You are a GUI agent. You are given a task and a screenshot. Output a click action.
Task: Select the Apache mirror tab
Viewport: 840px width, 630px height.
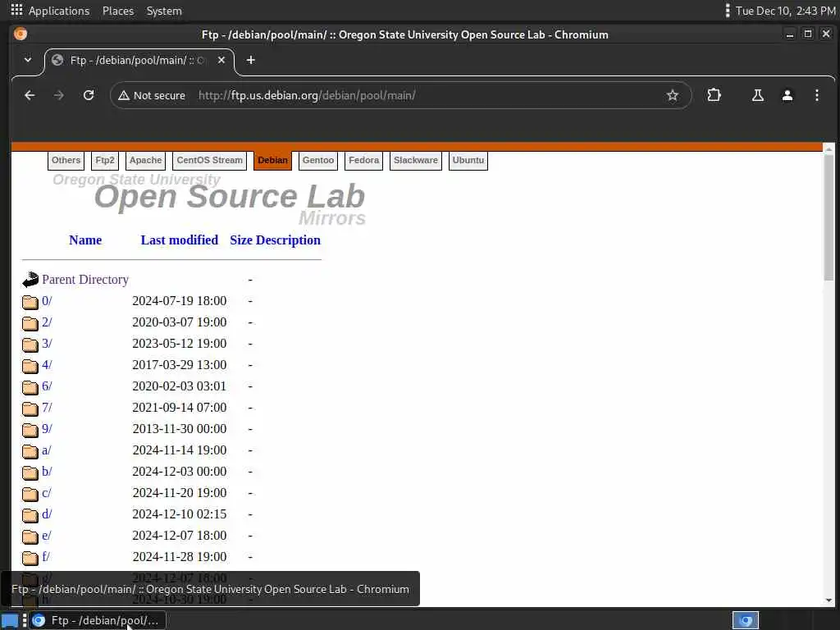point(146,160)
